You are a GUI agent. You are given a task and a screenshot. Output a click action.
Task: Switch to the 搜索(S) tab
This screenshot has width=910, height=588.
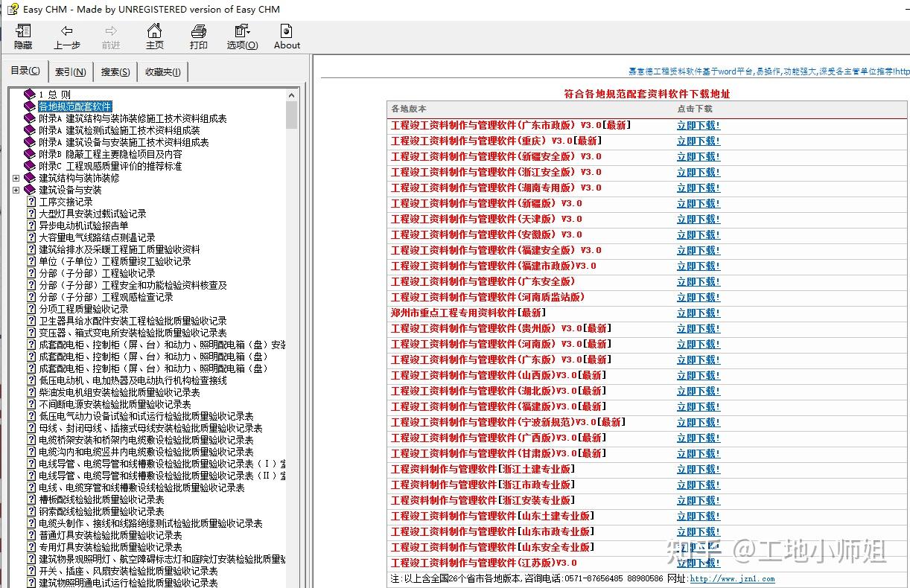(x=115, y=72)
